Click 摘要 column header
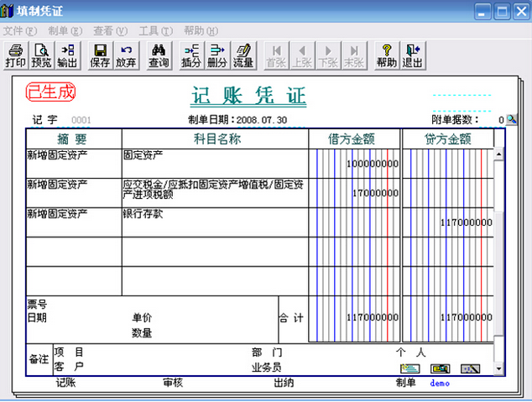The image size is (532, 402). 74,139
